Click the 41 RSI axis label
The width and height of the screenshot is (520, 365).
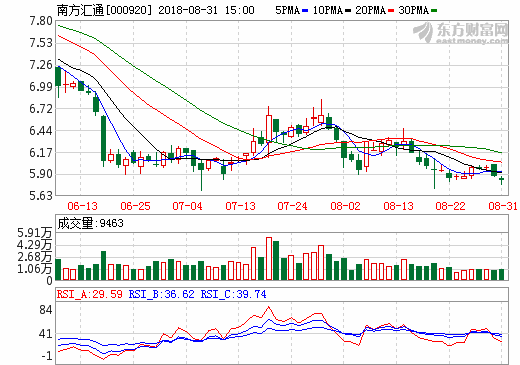click(x=46, y=334)
